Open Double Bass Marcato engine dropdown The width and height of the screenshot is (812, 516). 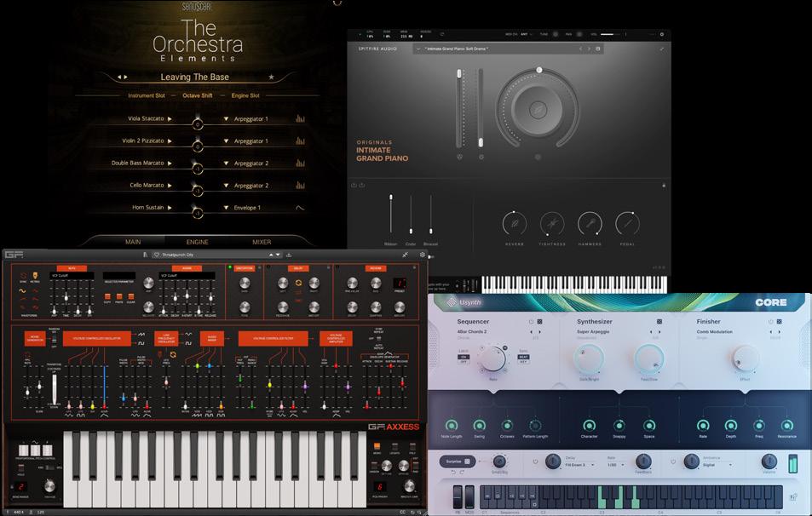click(x=226, y=163)
